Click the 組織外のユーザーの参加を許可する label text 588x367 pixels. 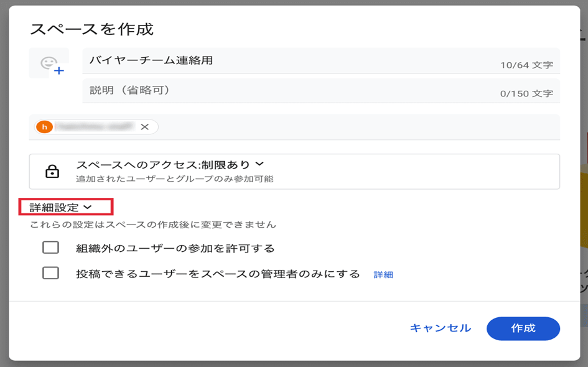tap(175, 248)
